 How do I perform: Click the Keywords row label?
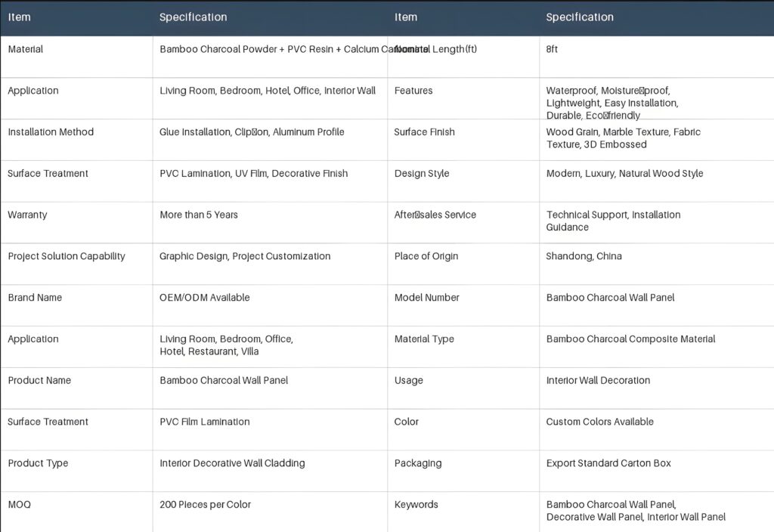(416, 505)
